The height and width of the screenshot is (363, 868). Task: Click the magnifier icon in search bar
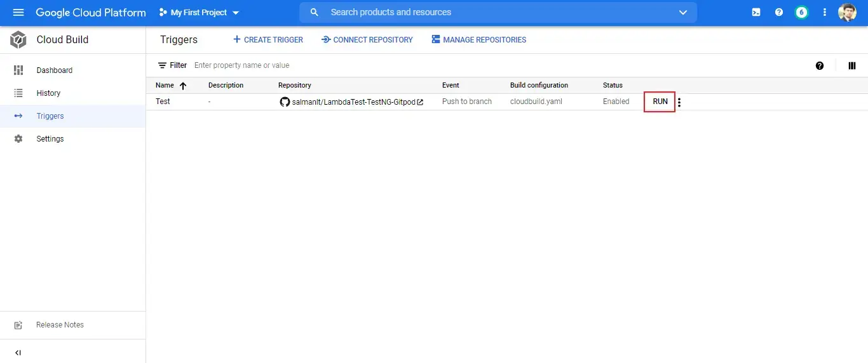pos(314,13)
